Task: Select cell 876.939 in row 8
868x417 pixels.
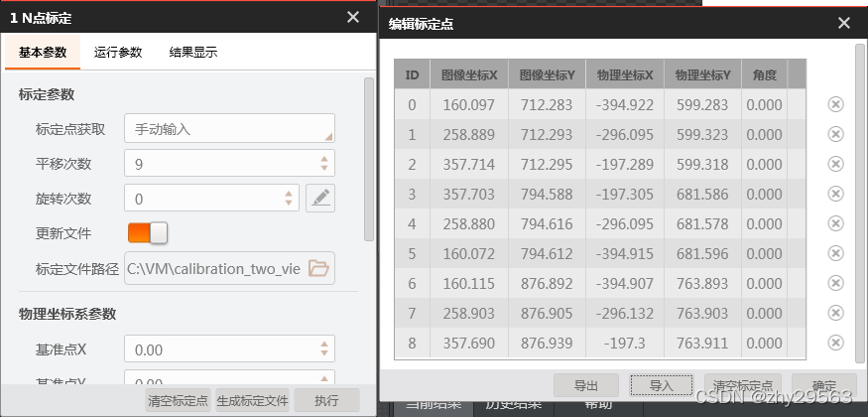Action: click(x=547, y=344)
